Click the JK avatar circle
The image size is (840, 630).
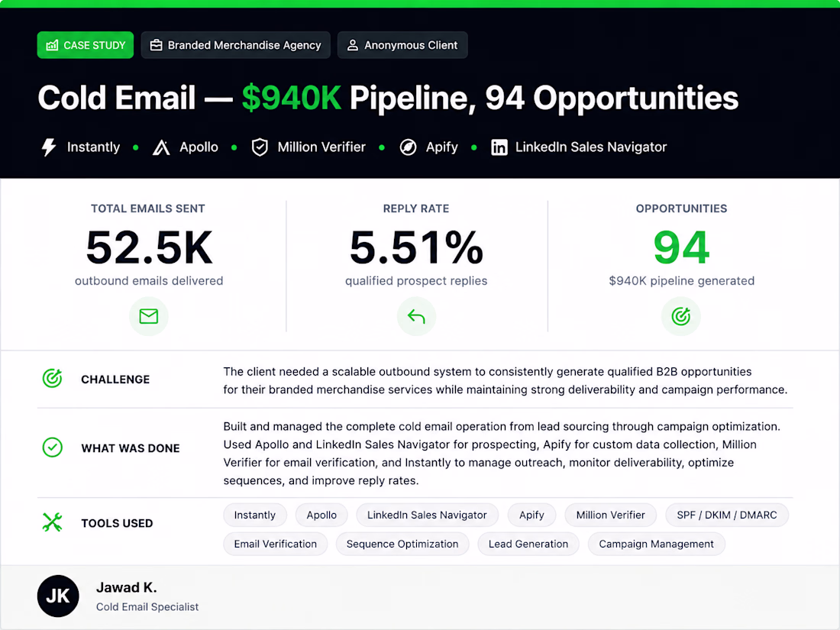[x=58, y=596]
